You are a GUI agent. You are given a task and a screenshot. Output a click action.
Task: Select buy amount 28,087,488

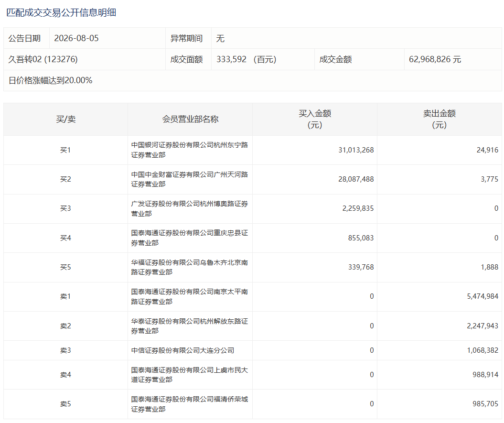[x=356, y=179]
